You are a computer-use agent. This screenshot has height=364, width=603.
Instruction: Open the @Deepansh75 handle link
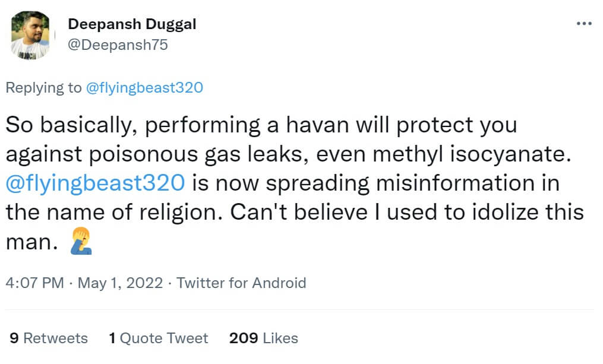(x=118, y=45)
